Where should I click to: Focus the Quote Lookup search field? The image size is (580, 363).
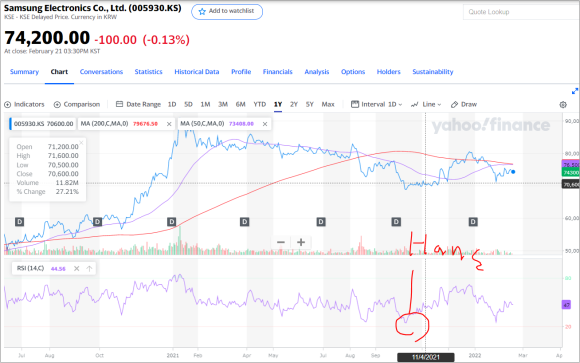coord(521,12)
